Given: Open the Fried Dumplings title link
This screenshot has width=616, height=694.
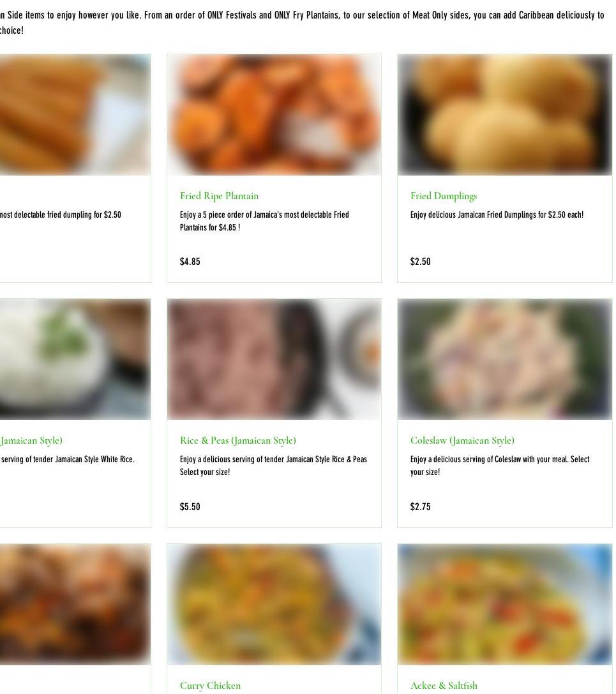Looking at the screenshot, I should (x=444, y=196).
